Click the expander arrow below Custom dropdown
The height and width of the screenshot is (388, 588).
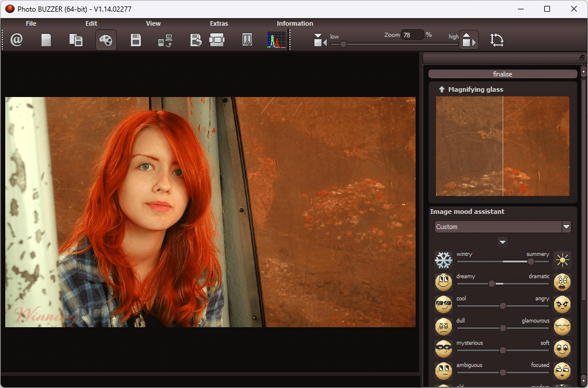(503, 242)
